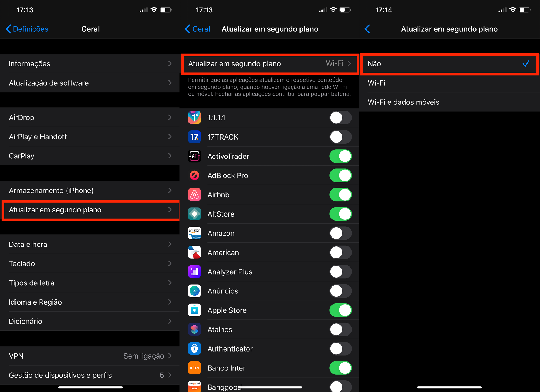Viewport: 540px width, 392px height.
Task: Return to Geral from background refresh list
Action: click(x=198, y=29)
